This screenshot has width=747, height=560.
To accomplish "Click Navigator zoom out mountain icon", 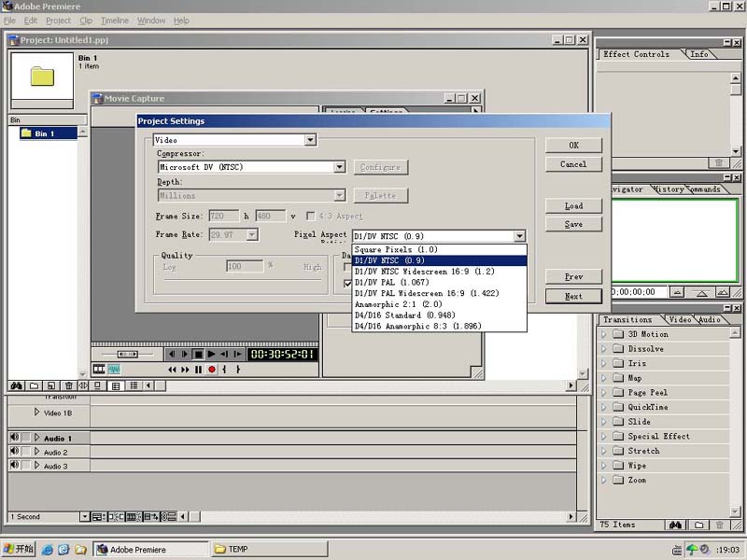I will pos(678,292).
